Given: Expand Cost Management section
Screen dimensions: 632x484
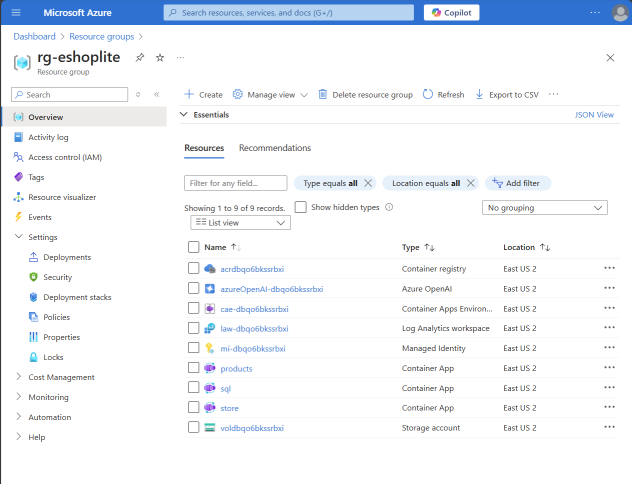Looking at the screenshot, I should click(x=19, y=377).
